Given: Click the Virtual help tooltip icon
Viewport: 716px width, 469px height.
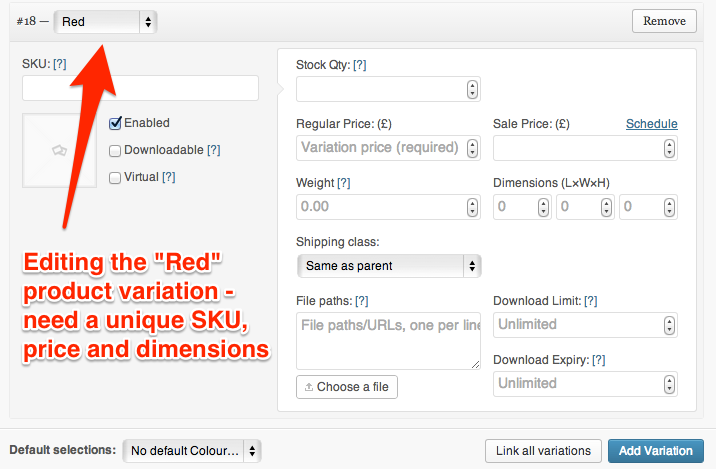Looking at the screenshot, I should pos(169,177).
